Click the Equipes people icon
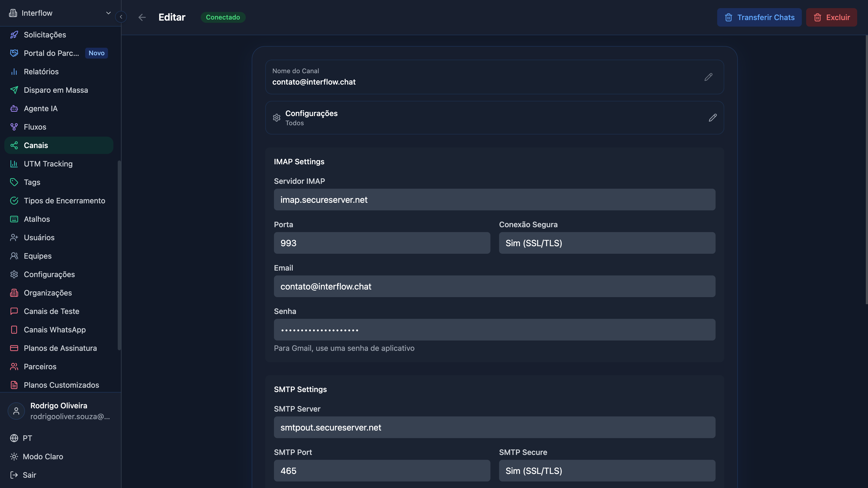 click(14, 256)
